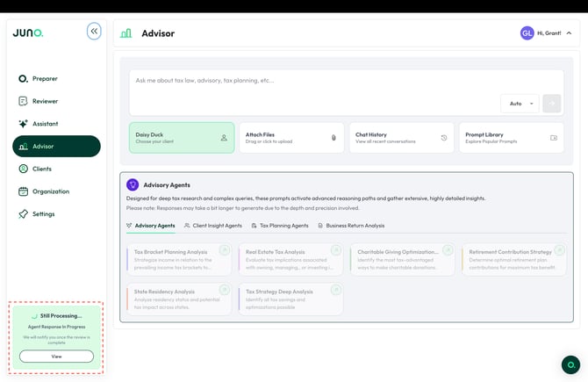
Task: Click arrow icon on Charitable Giving card
Action: 448,250
